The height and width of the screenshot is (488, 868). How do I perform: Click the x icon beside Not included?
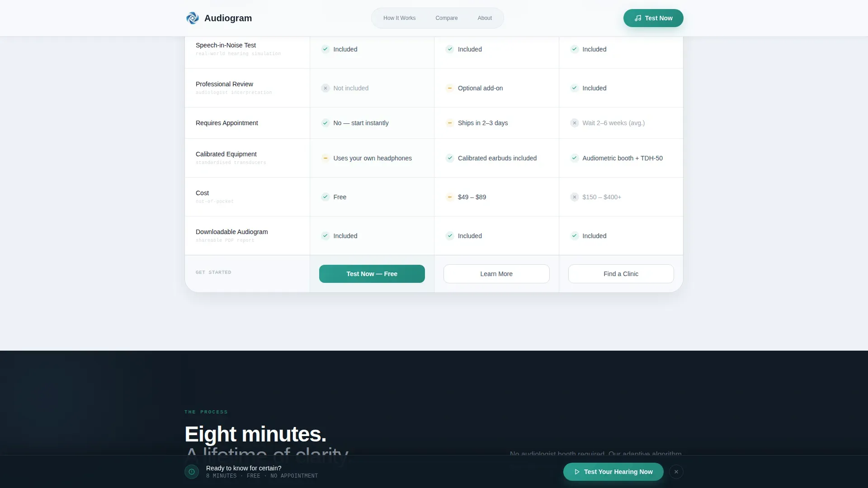click(x=325, y=88)
